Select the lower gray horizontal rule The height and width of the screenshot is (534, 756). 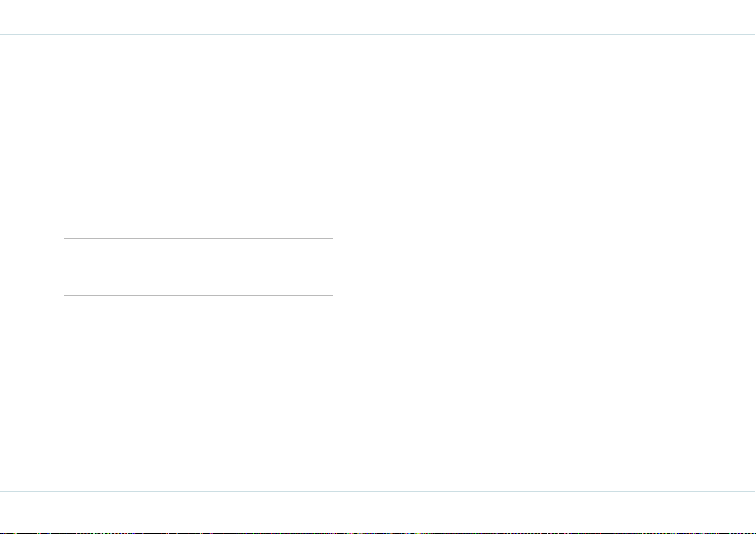pyautogui.click(x=198, y=295)
